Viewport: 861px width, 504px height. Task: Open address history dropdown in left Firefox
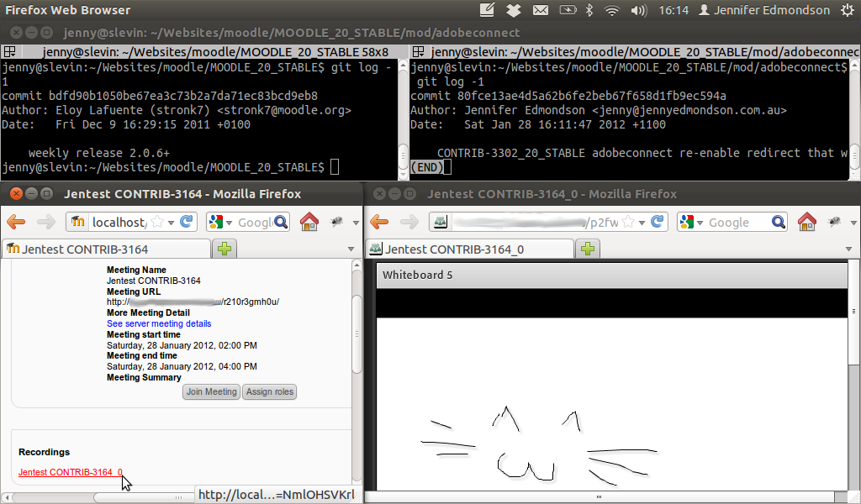pos(171,223)
